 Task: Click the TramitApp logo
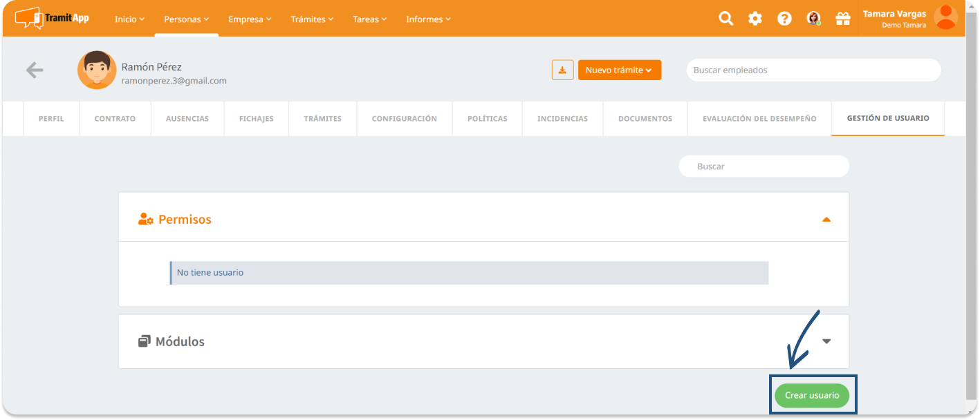[52, 18]
